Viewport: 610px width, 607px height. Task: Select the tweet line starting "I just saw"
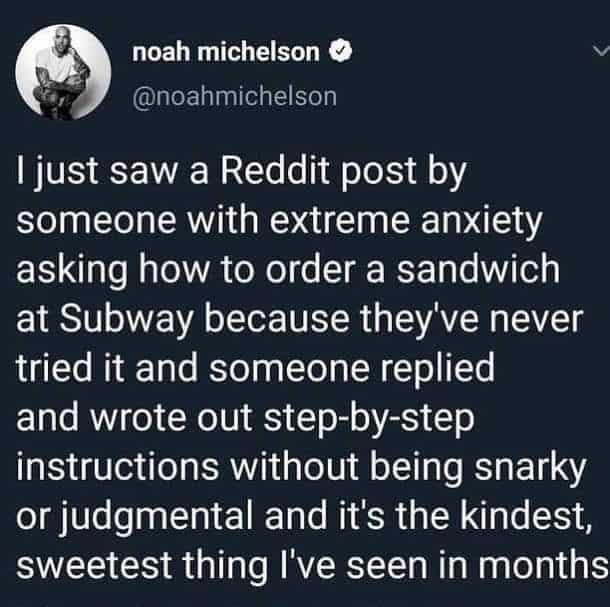coord(241,174)
